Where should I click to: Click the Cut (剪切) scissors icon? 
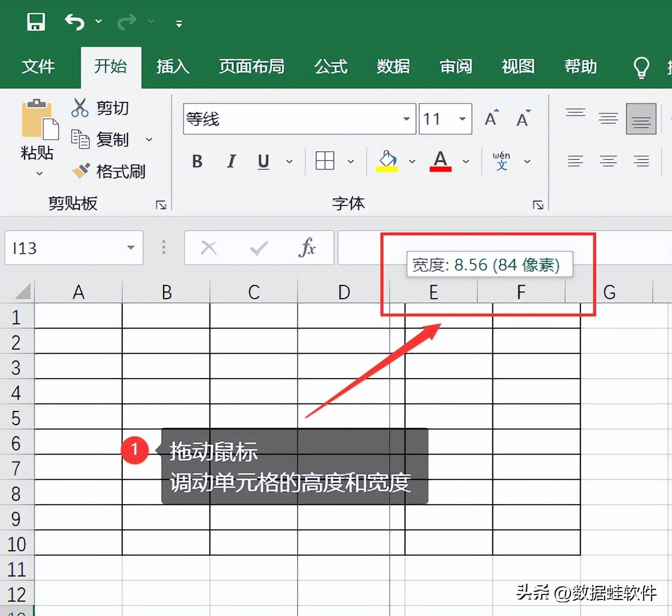pyautogui.click(x=80, y=107)
